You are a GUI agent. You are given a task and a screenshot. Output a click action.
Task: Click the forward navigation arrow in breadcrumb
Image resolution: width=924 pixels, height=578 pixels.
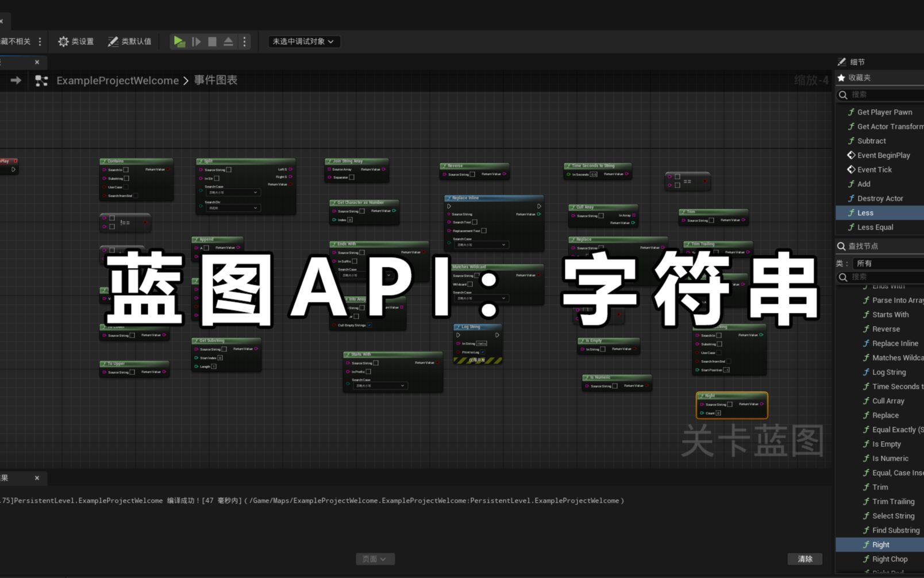(x=16, y=81)
